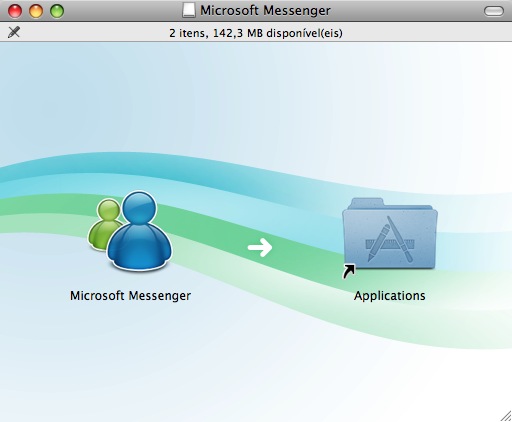Click the Microsoft Messenger file name label
The height and width of the screenshot is (422, 512).
tap(130, 296)
